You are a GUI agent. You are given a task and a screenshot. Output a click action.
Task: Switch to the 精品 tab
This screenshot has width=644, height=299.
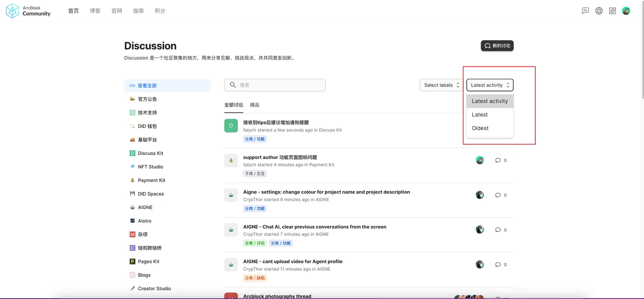[254, 105]
